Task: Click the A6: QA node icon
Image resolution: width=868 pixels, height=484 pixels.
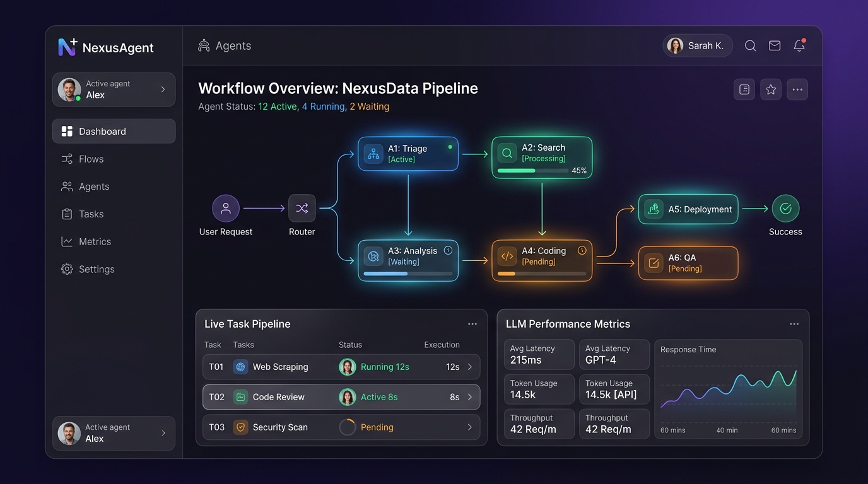Action: point(654,263)
